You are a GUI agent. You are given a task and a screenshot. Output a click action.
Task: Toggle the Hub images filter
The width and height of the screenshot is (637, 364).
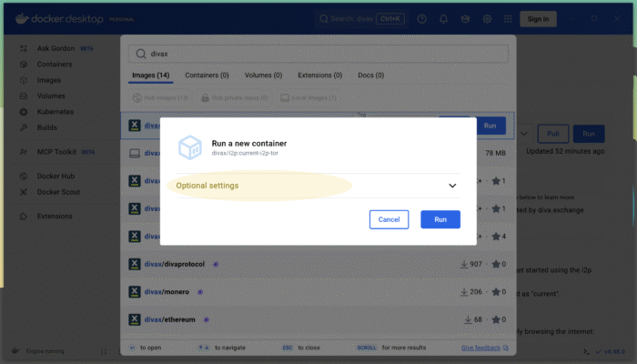click(159, 97)
